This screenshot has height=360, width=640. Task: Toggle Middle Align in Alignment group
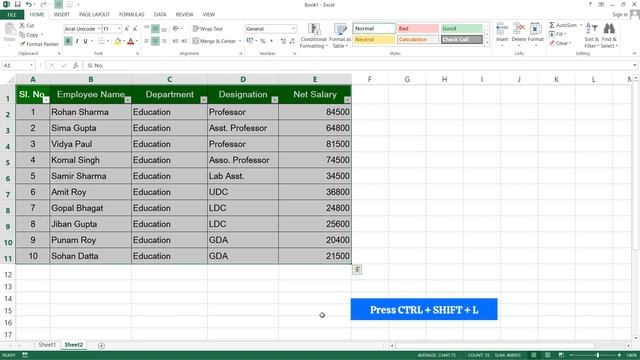pos(155,29)
